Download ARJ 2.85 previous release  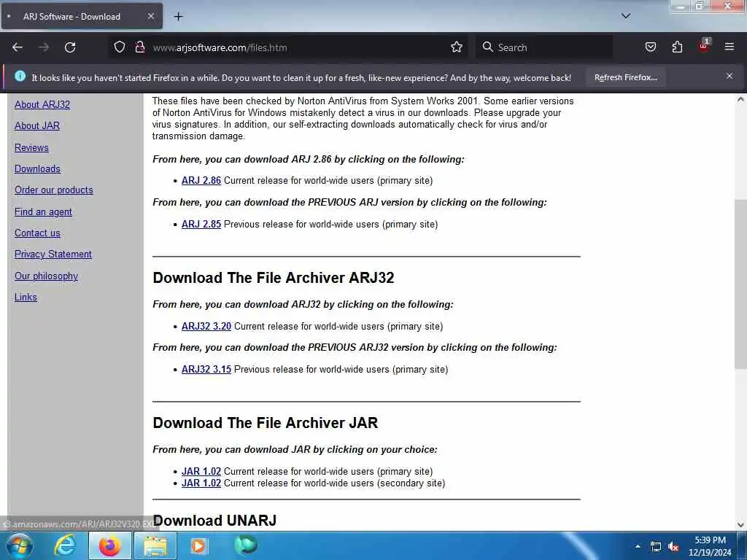click(201, 225)
